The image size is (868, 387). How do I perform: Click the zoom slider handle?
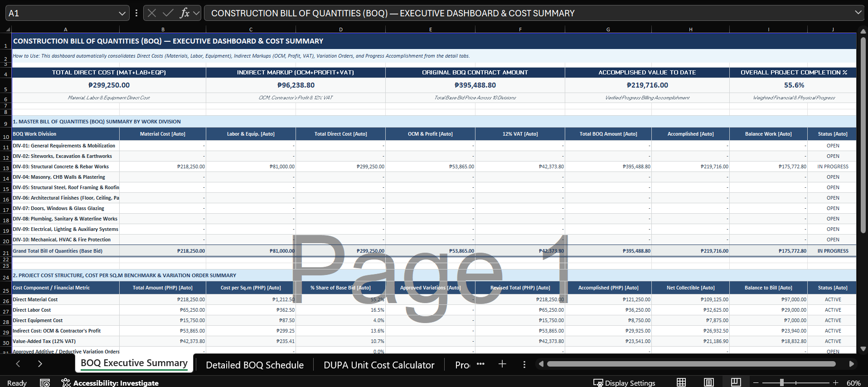click(782, 383)
